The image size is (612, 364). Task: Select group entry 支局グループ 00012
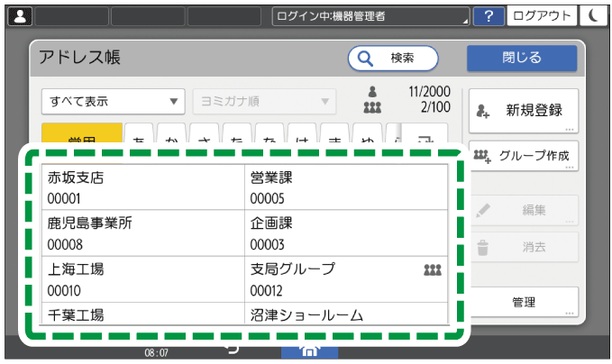coord(346,279)
